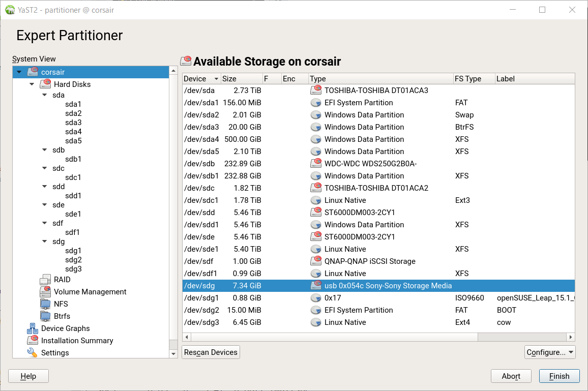
Task: Sort by the Label column header
Action: 535,79
